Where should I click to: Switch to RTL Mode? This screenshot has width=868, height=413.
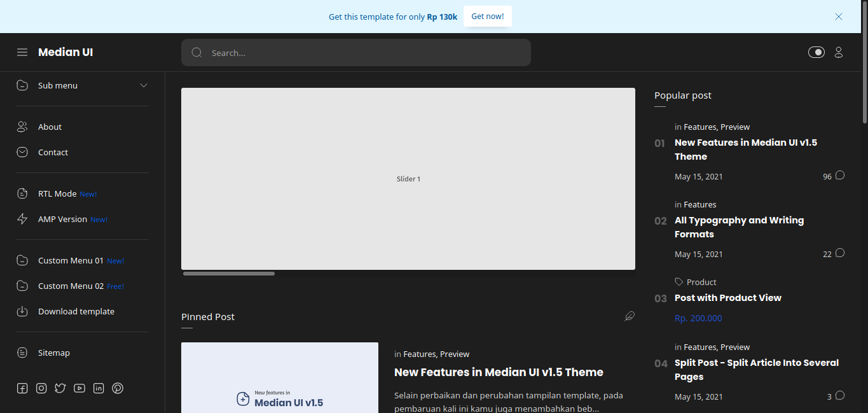click(57, 193)
